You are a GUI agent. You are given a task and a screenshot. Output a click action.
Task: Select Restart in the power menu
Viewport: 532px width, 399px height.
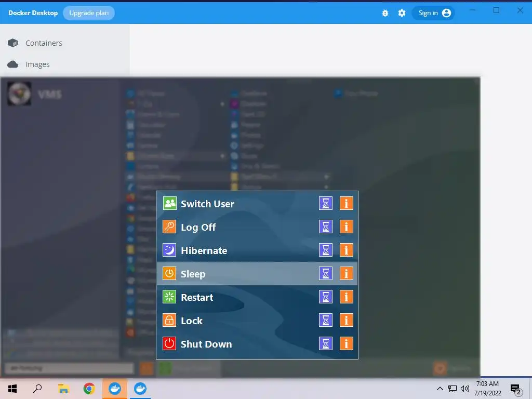(257, 297)
